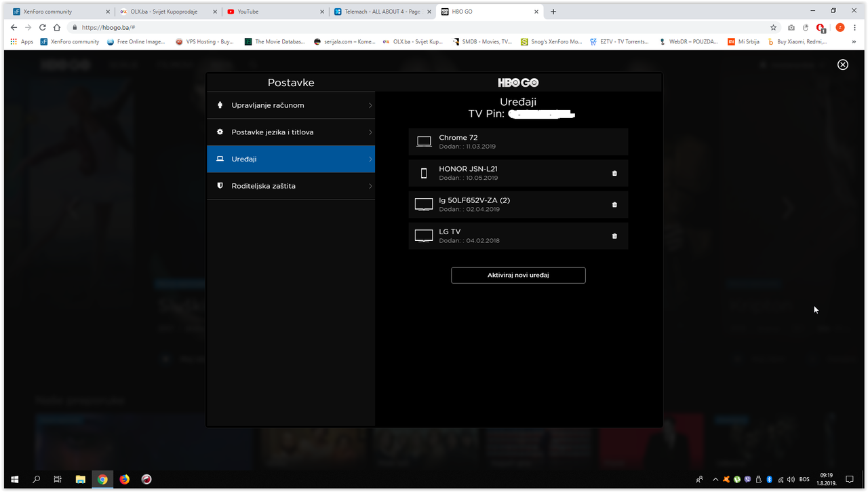Viewport: 868px width, 492px height.
Task: Open the Windows notification center
Action: [849, 479]
